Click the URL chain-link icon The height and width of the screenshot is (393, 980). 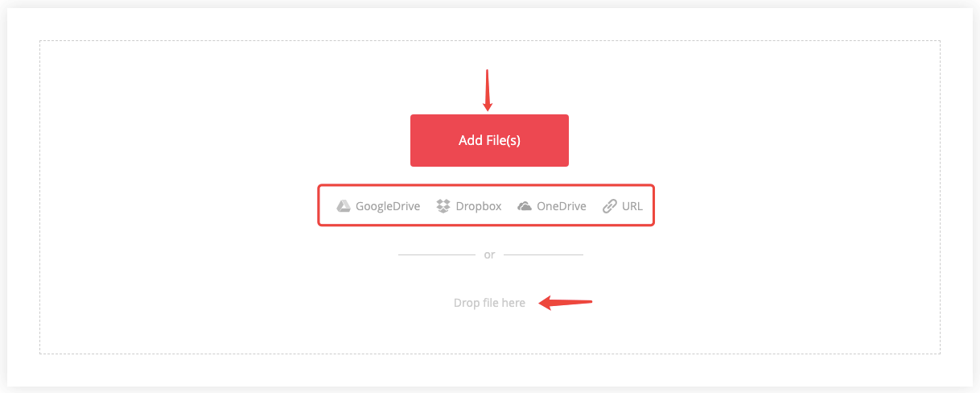tap(610, 206)
